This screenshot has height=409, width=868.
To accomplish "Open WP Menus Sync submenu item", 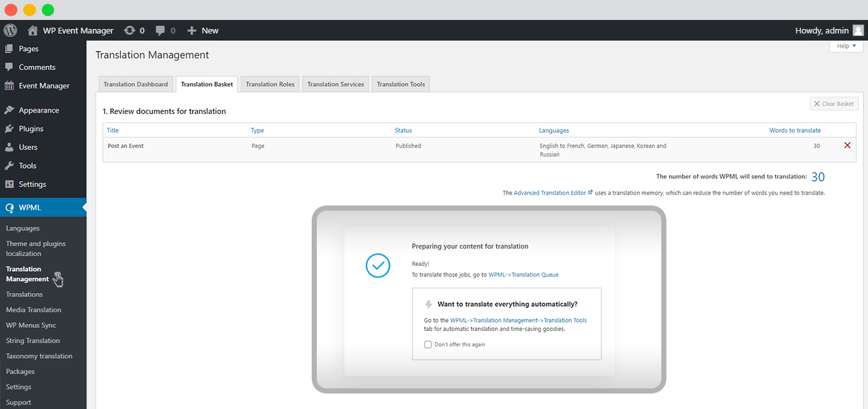I will pos(31,325).
